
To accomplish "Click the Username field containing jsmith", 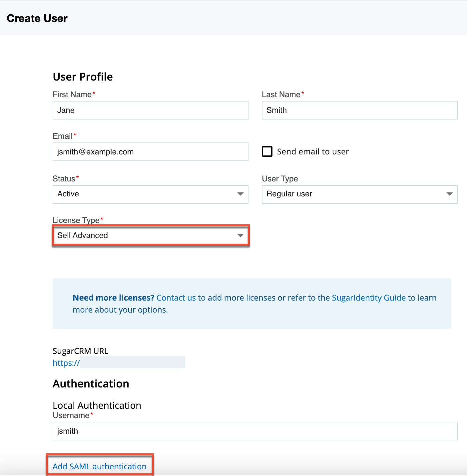I will 255,431.
